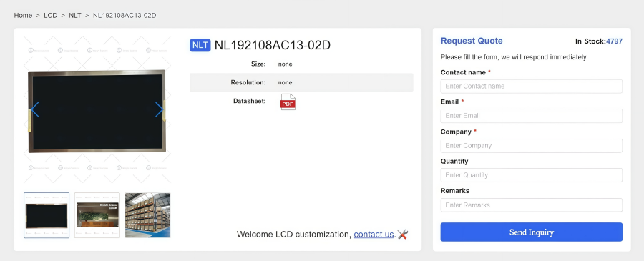Screen dimensions: 644x261
Task: Show next product image with right arrow
Action: 160,109
